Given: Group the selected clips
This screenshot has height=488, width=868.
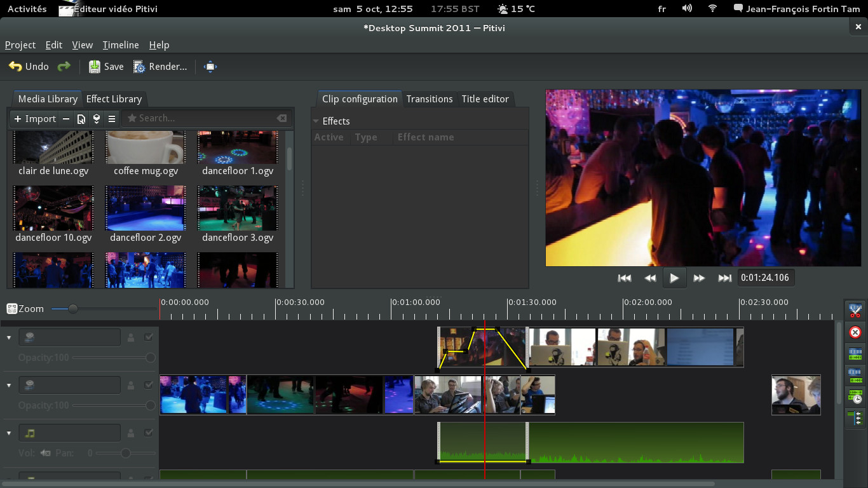Looking at the screenshot, I should pos(855,354).
